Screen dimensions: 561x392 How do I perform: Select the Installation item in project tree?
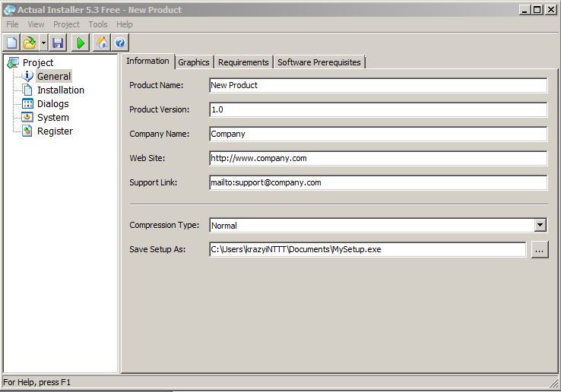coord(60,90)
